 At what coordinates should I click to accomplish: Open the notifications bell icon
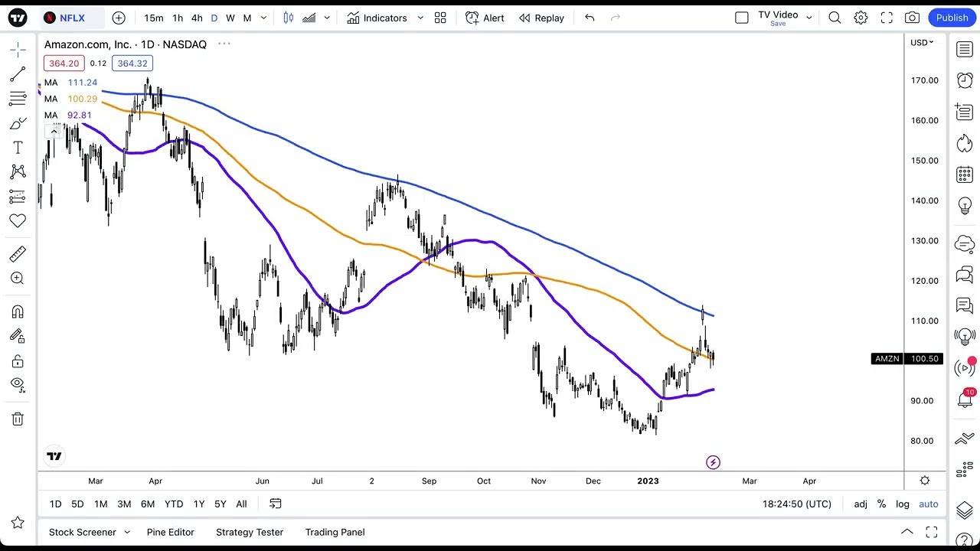(965, 399)
